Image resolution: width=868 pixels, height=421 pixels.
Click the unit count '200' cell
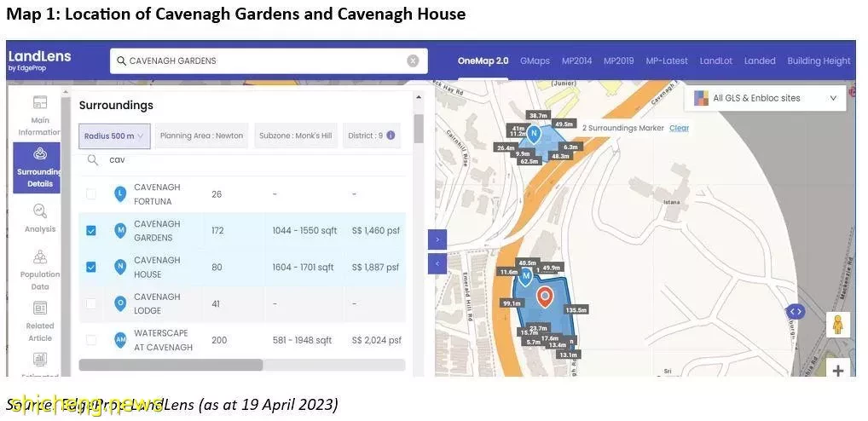tap(219, 340)
